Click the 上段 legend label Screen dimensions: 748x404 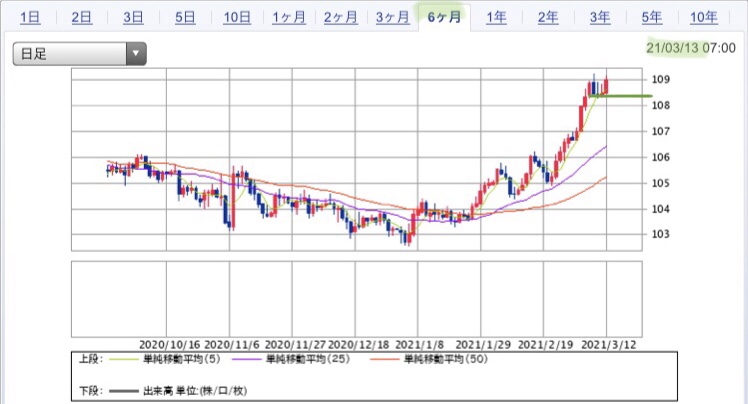(91, 359)
